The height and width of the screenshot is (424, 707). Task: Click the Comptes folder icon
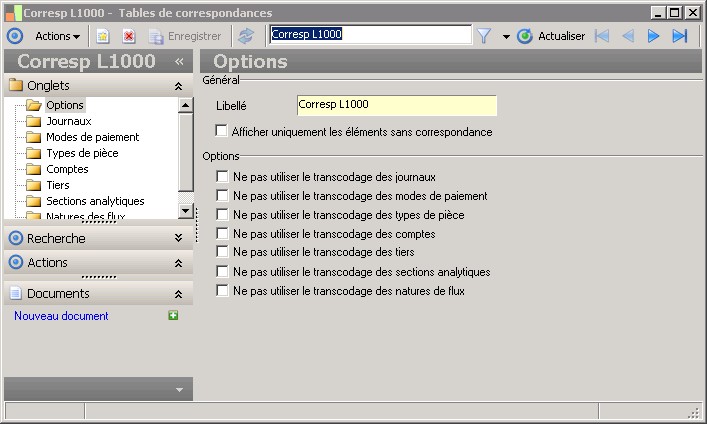point(33,169)
